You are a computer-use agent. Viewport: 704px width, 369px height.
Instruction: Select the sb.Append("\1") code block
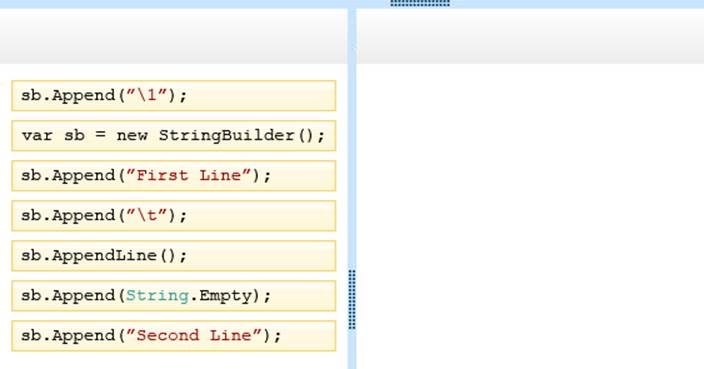pyautogui.click(x=174, y=96)
